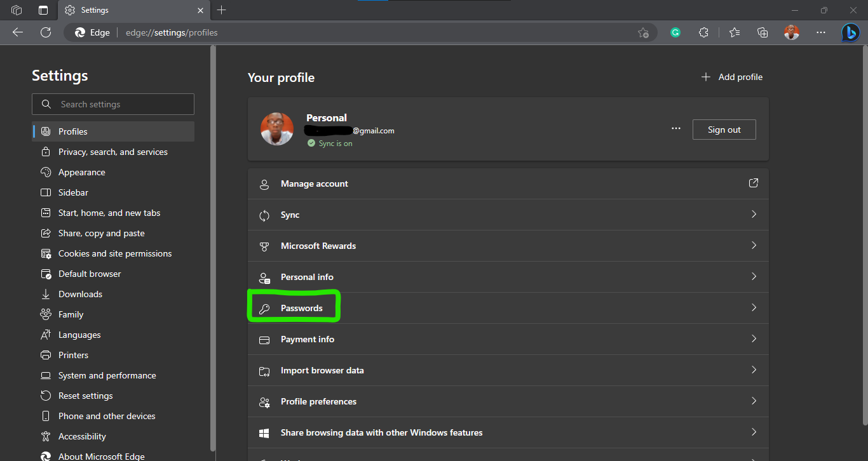
Task: Click the Passwords key icon
Action: pyautogui.click(x=264, y=307)
